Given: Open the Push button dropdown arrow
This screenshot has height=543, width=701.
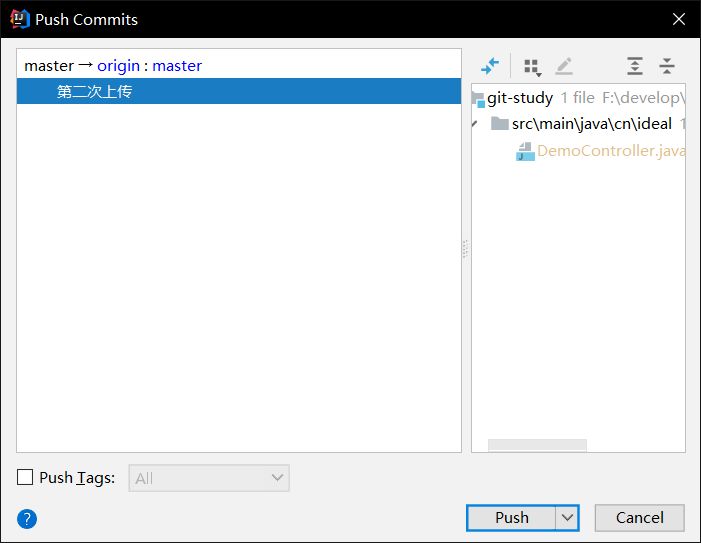Looking at the screenshot, I should tap(568, 517).
